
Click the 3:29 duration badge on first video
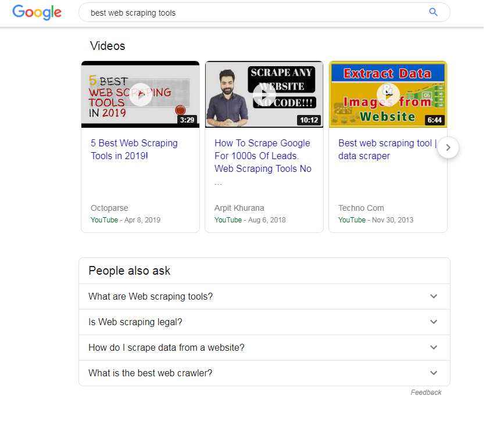point(187,120)
